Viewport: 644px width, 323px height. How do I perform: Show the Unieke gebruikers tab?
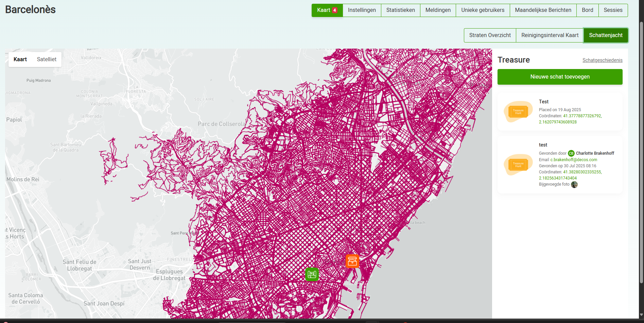[483, 10]
